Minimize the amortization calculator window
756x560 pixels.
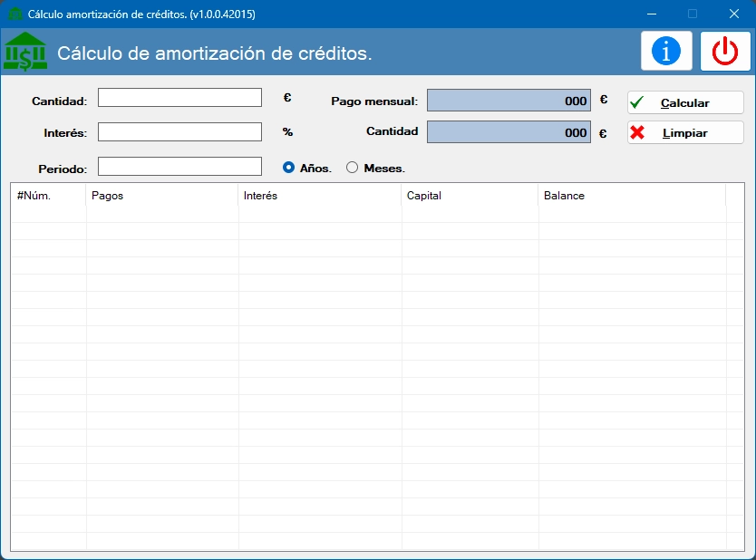(x=651, y=14)
